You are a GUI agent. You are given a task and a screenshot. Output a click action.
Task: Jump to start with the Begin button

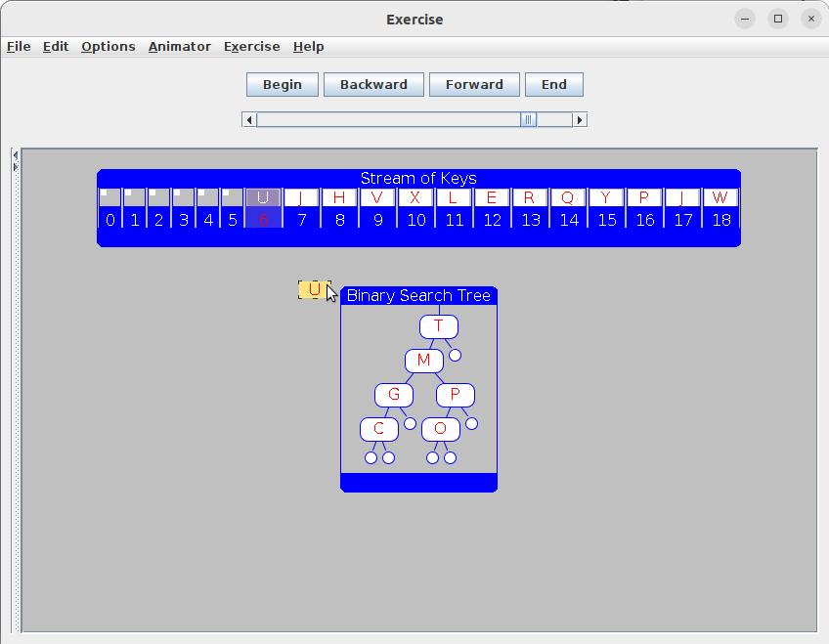point(282,85)
